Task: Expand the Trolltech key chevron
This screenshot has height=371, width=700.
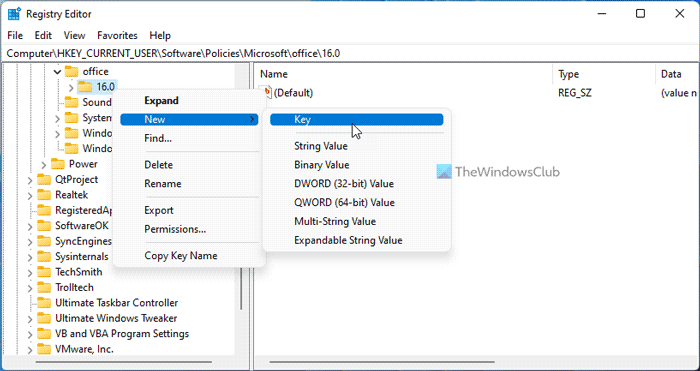Action: coord(30,288)
